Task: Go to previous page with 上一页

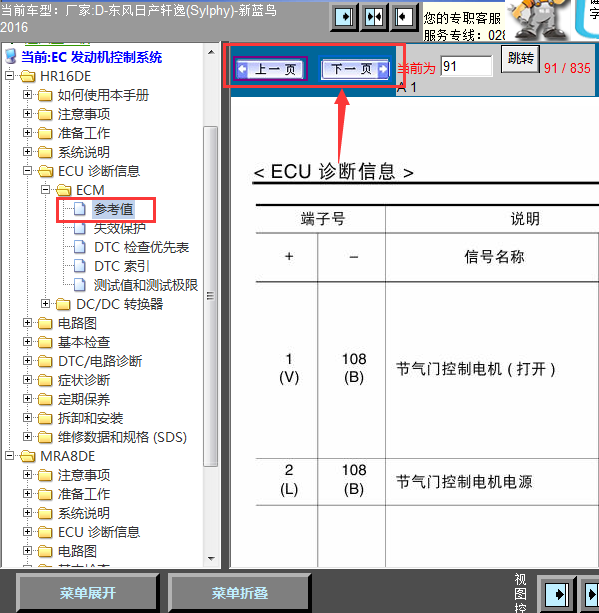Action: pyautogui.click(x=271, y=69)
